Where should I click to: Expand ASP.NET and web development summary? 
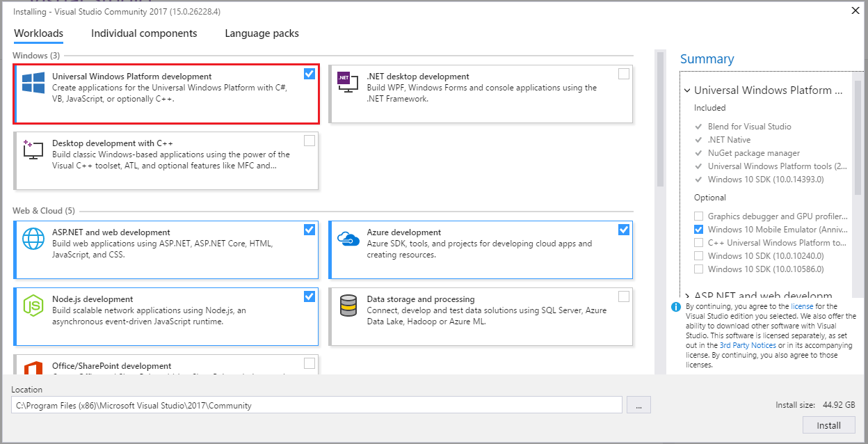coord(687,296)
